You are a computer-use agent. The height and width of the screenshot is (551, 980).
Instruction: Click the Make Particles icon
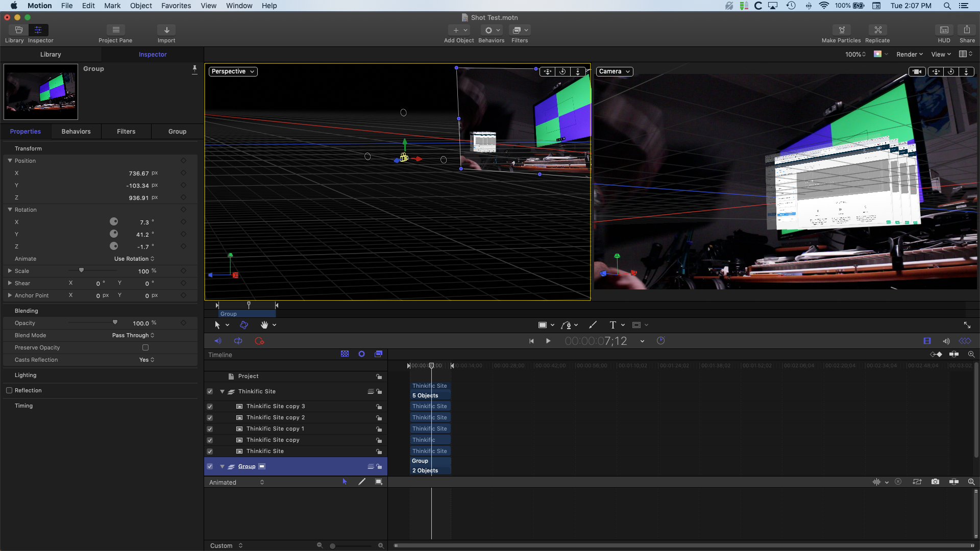pos(841,30)
